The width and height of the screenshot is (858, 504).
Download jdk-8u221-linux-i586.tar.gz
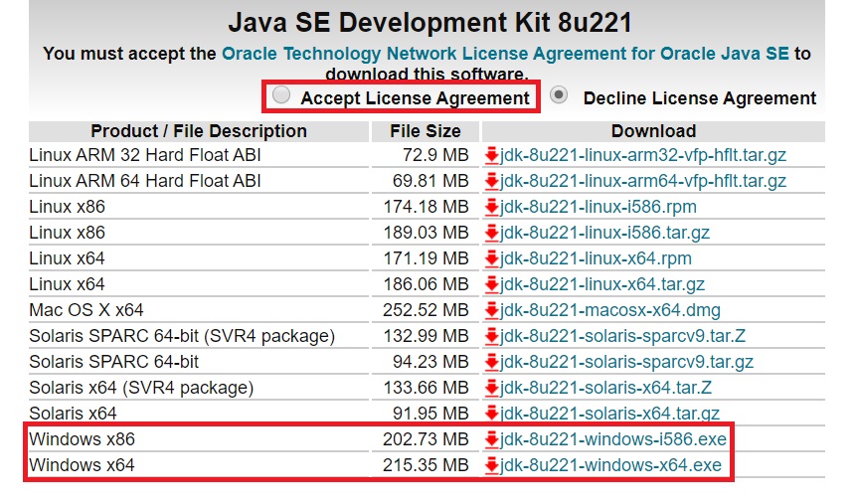(604, 233)
